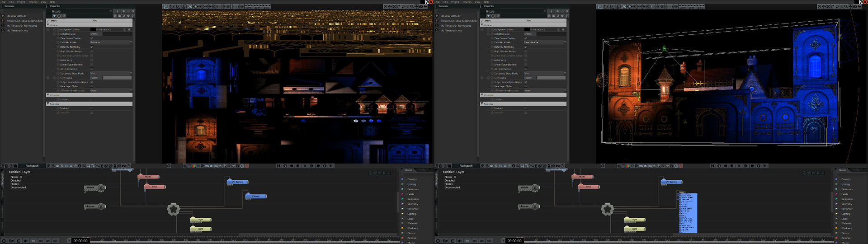This screenshot has width=868, height=244.
Task: Open properties help question-mark icon, left window
Action: (x=132, y=16)
